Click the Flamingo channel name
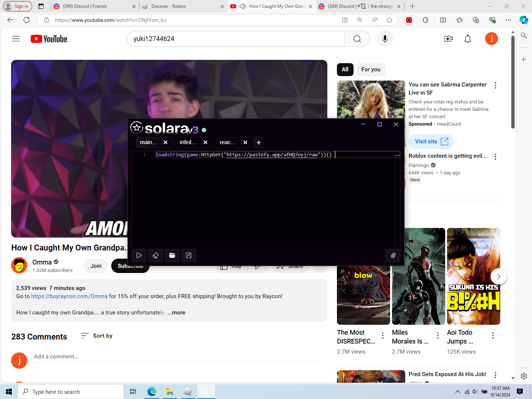Screen dimensions: 532x399 419,165
